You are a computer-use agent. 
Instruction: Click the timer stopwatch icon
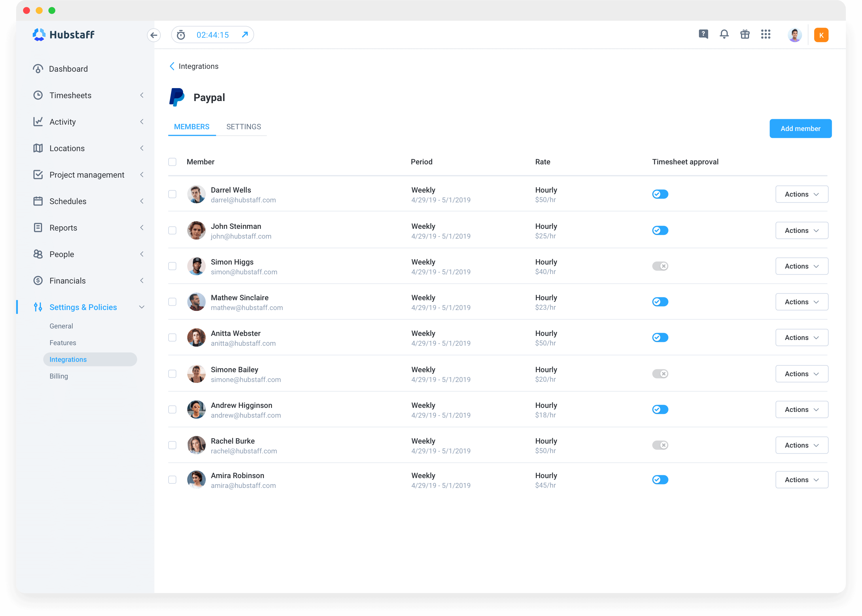pos(181,35)
